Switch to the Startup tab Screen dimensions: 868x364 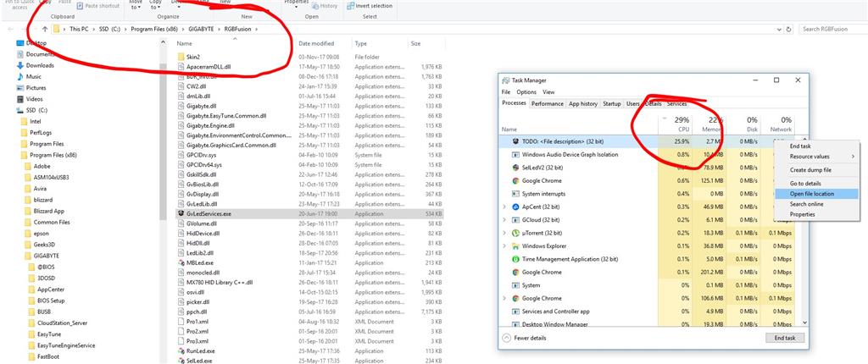click(612, 103)
